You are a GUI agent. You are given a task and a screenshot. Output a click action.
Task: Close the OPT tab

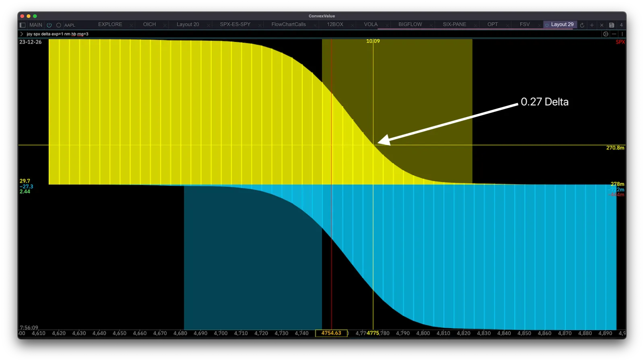[x=508, y=25]
